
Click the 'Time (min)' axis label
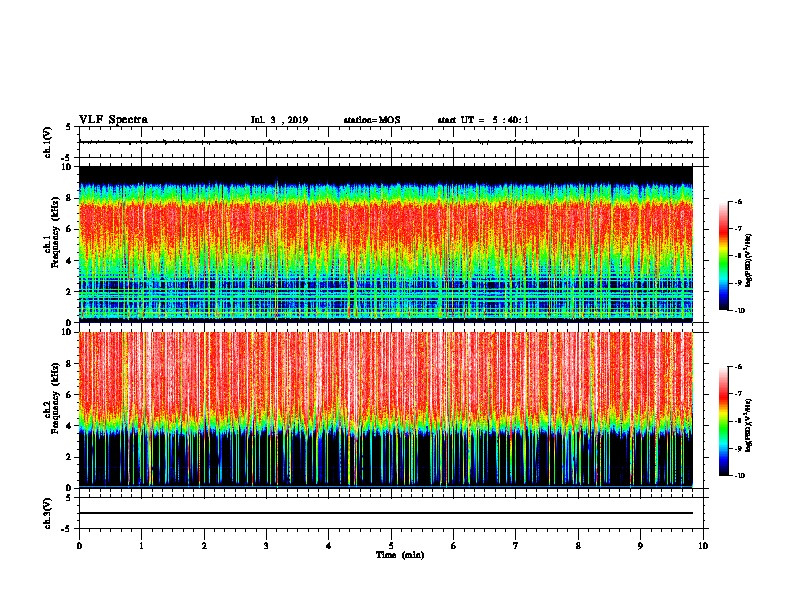tap(400, 555)
